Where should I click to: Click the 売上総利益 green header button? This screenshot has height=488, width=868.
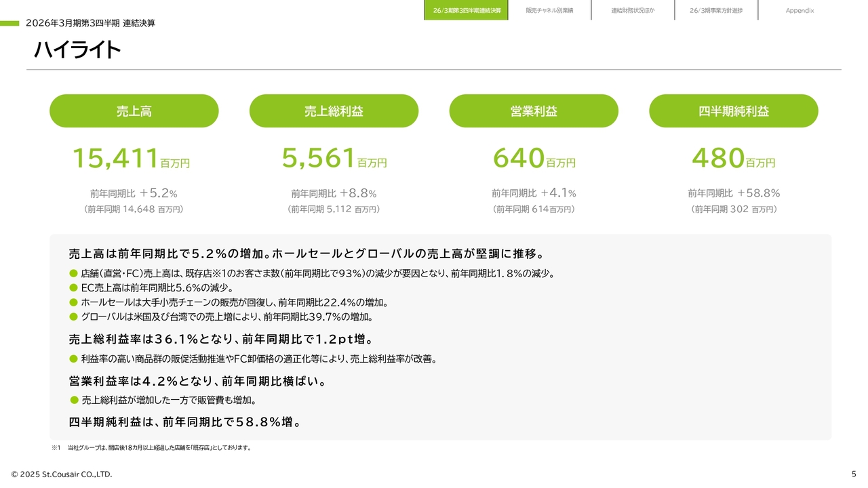pos(334,110)
